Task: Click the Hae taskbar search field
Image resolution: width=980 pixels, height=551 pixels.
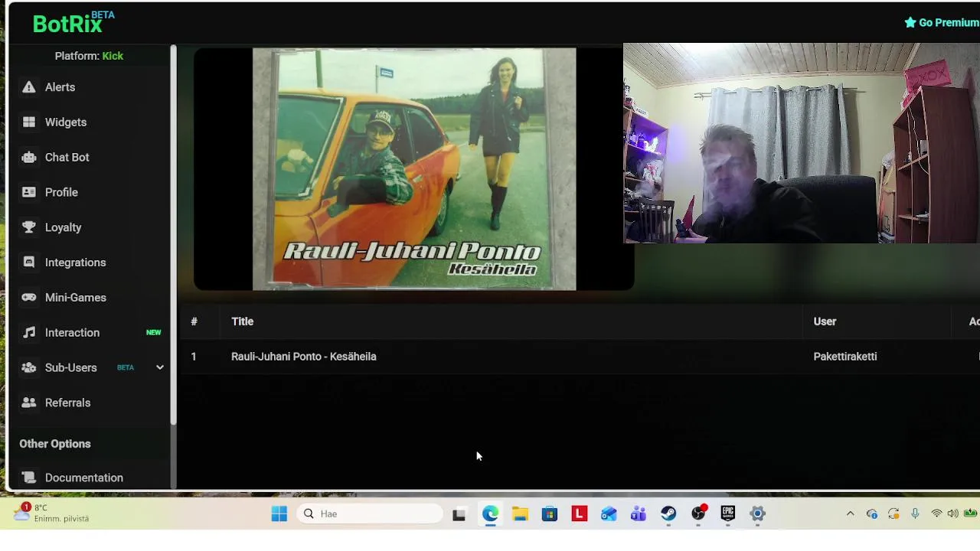Action: [x=371, y=514]
